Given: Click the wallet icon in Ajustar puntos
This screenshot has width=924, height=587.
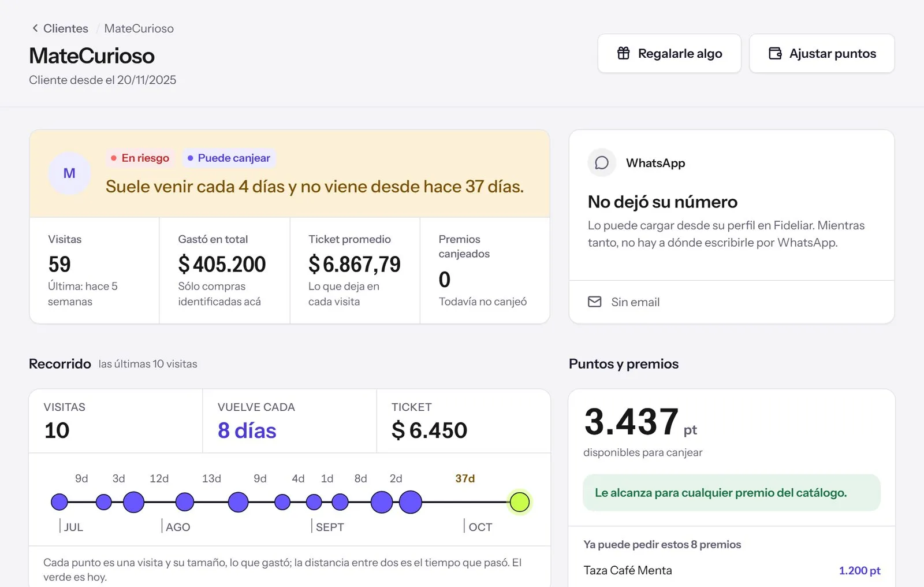Looking at the screenshot, I should point(775,53).
